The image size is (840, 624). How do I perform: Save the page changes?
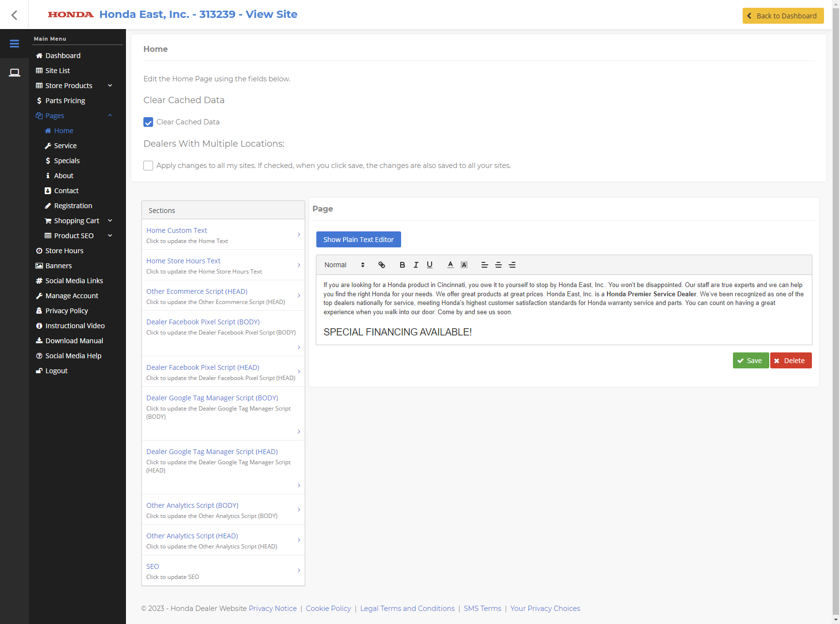click(750, 361)
